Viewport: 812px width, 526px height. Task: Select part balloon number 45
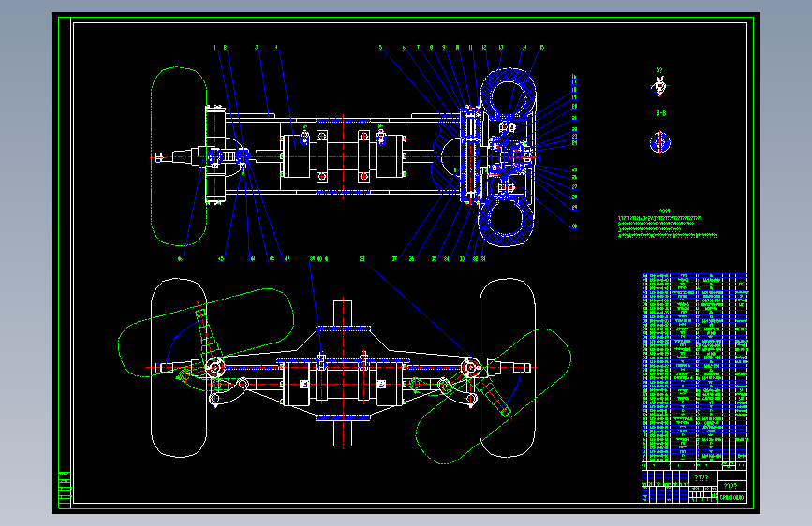[x=221, y=259]
